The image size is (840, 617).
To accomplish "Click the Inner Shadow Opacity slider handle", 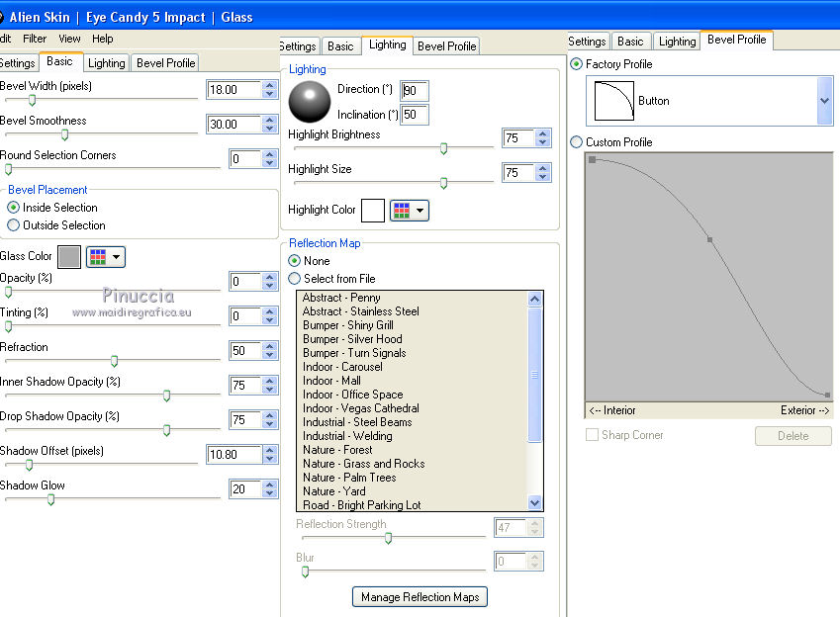I will pos(166,396).
